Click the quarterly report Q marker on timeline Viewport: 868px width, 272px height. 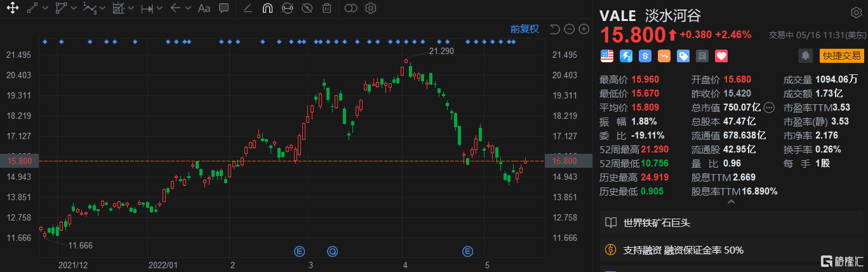332,250
